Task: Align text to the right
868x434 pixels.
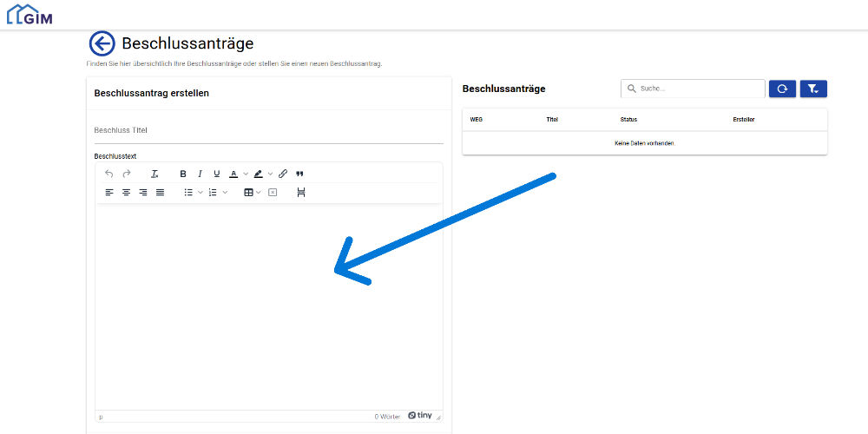Action: 143,192
